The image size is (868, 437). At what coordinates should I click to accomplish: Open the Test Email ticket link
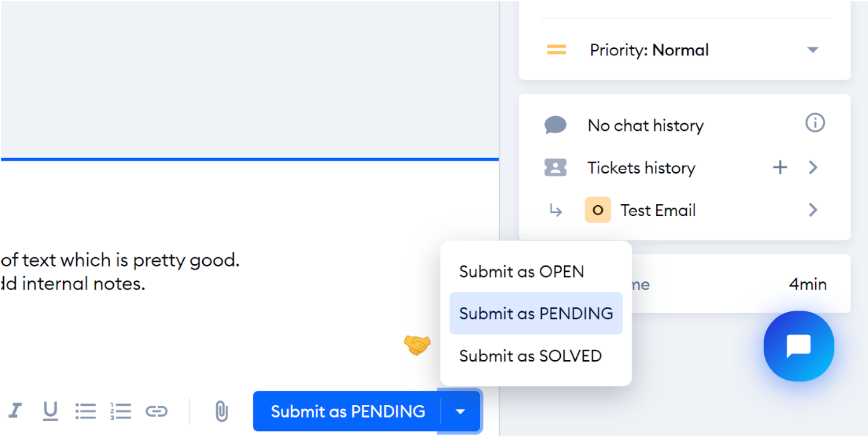pyautogui.click(x=658, y=210)
